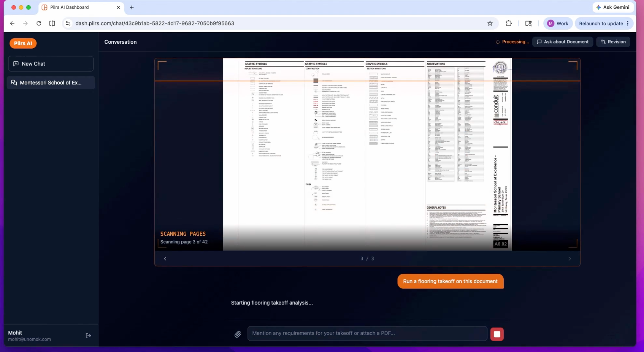Image resolution: width=644 pixels, height=352 pixels.
Task: Open site information icon in address bar
Action: (x=68, y=23)
